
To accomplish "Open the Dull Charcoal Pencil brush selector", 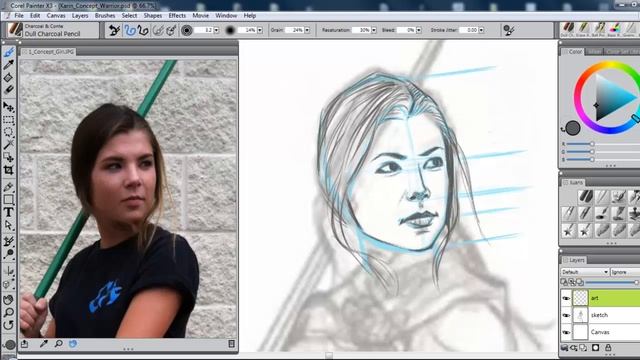I will click(52, 30).
